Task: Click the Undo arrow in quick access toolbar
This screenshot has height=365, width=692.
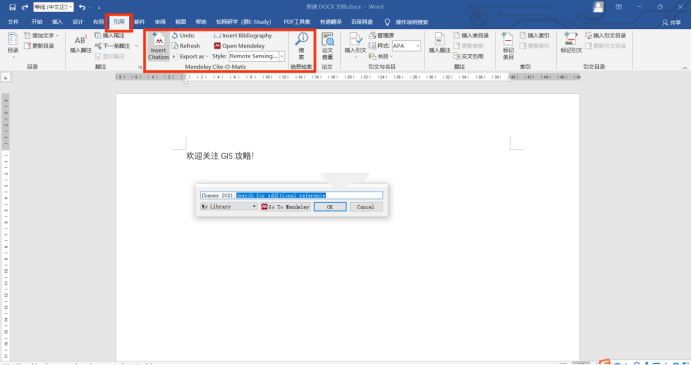Action: (x=82, y=7)
